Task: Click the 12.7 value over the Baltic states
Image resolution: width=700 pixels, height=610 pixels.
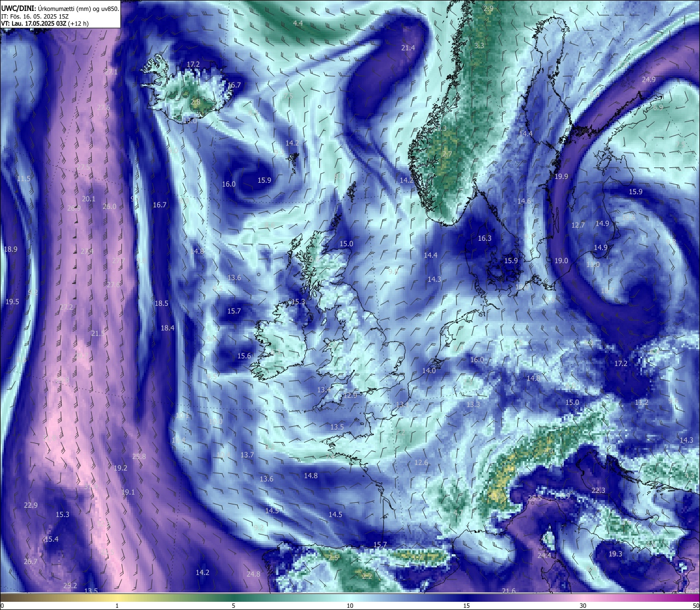Action: (x=578, y=225)
